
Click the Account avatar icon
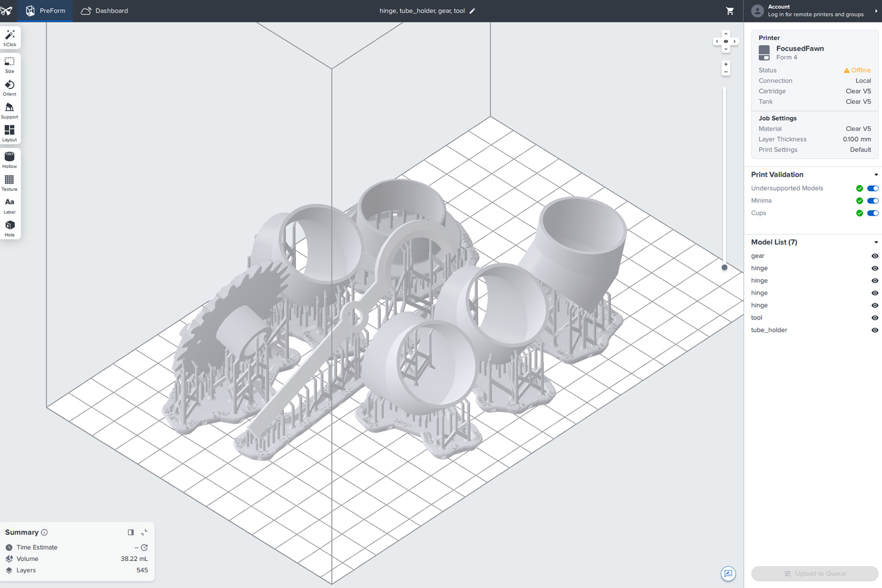758,11
